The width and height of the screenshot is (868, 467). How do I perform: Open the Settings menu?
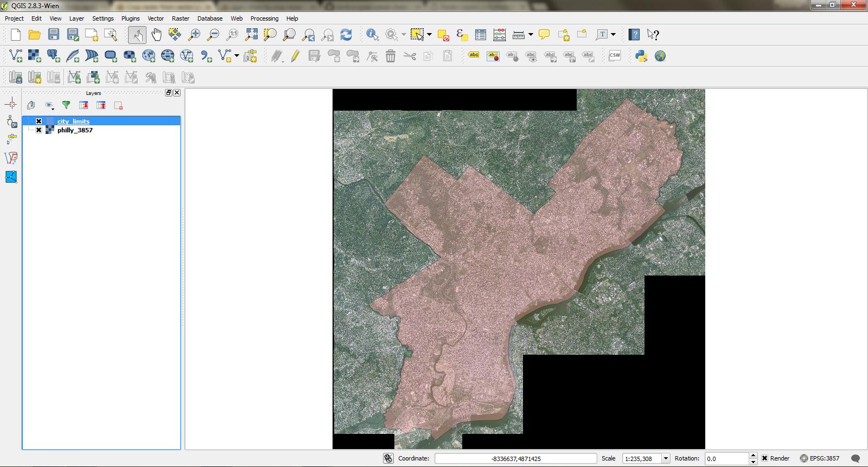click(x=103, y=18)
